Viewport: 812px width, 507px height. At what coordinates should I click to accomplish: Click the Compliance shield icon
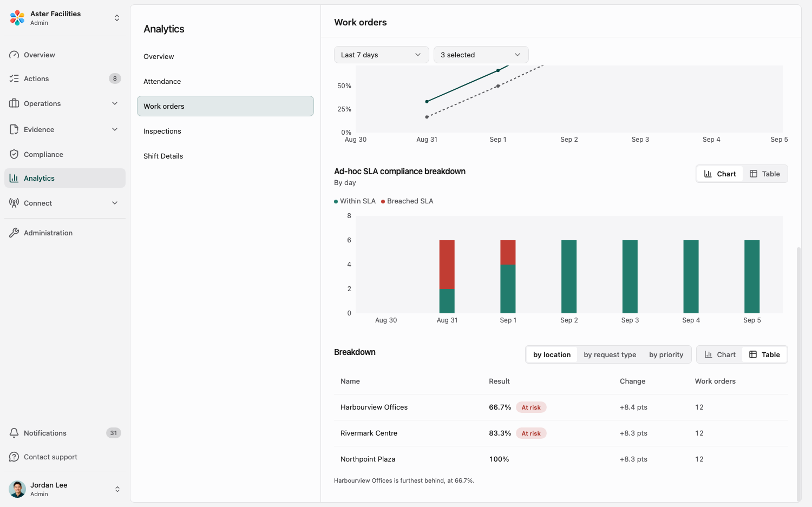14,154
